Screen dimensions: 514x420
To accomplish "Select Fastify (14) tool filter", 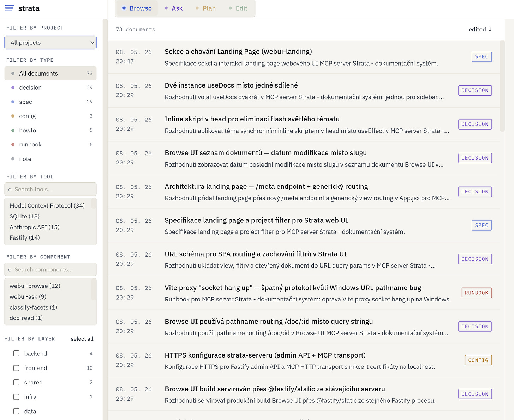I will [x=25, y=238].
